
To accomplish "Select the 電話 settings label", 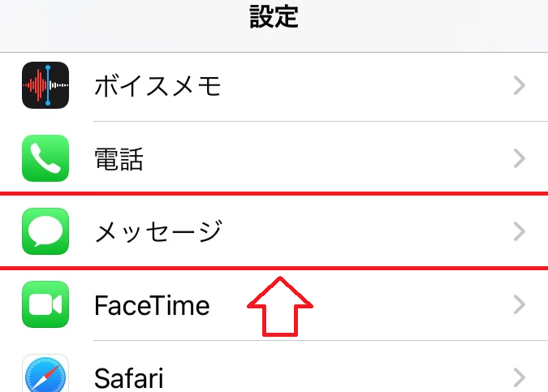I will pyautogui.click(x=119, y=159).
